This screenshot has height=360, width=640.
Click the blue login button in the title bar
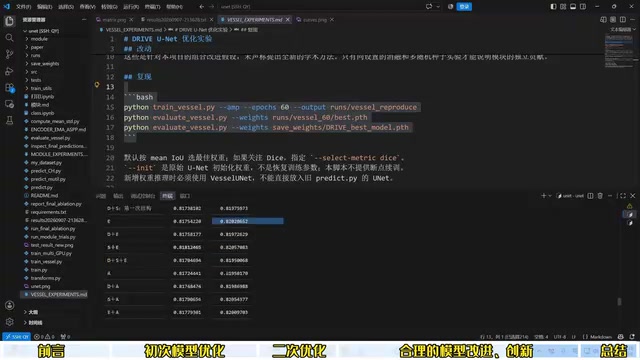tap(464, 7)
